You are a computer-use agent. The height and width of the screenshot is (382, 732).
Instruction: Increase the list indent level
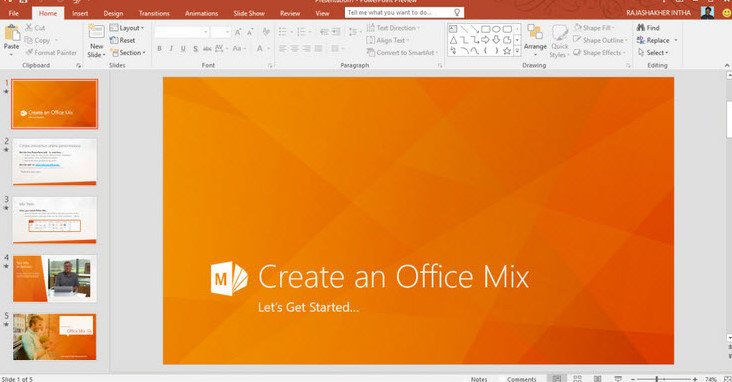pos(336,32)
